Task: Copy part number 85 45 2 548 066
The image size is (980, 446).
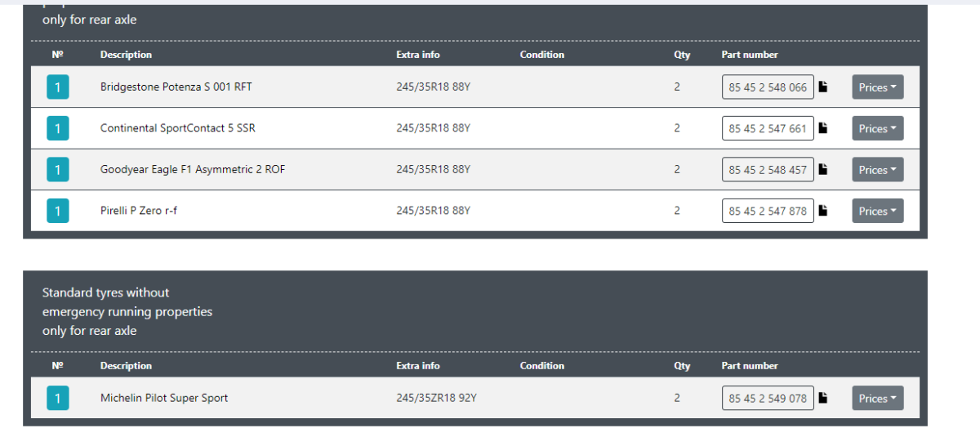Action: tap(823, 87)
